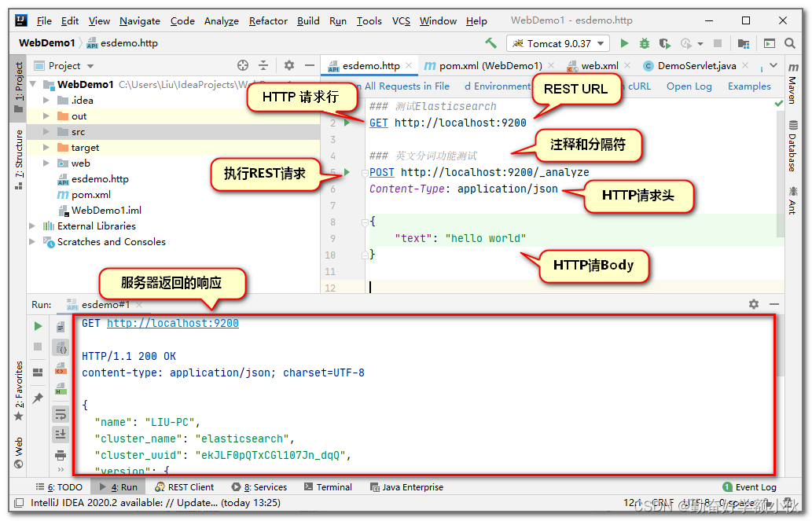Click Scroll to end icon in Run panel
The image size is (812, 521).
click(61, 434)
